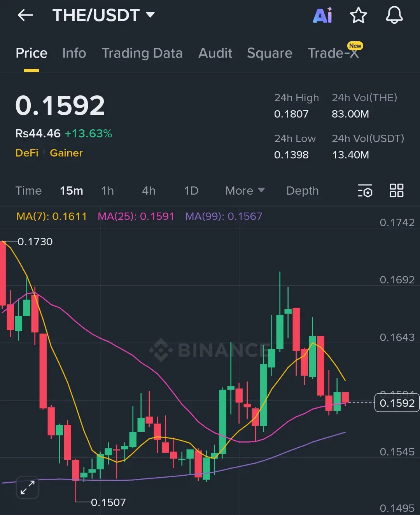Open price alerts bell icon

(394, 15)
